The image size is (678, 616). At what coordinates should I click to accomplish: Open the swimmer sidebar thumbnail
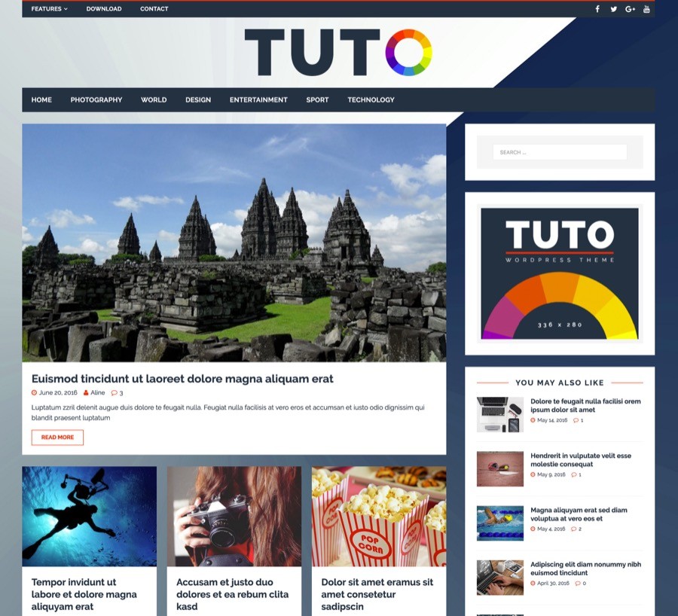500,523
